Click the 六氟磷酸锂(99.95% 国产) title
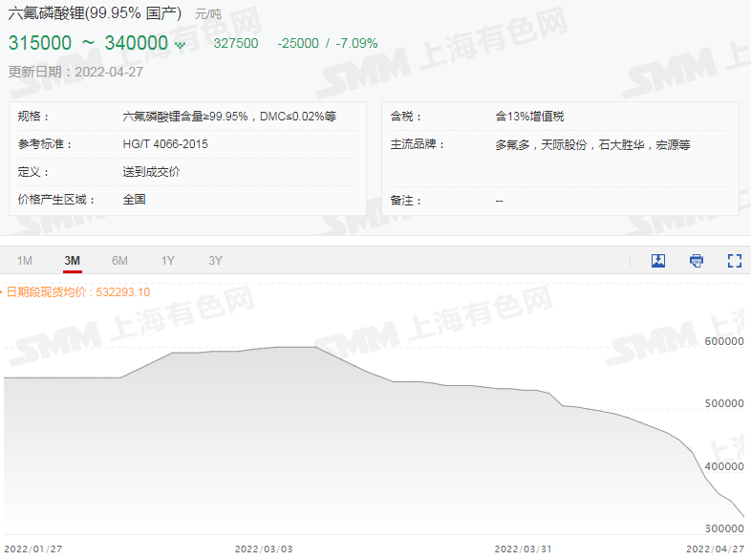Screen dimensions: 751x560 [x=95, y=13]
